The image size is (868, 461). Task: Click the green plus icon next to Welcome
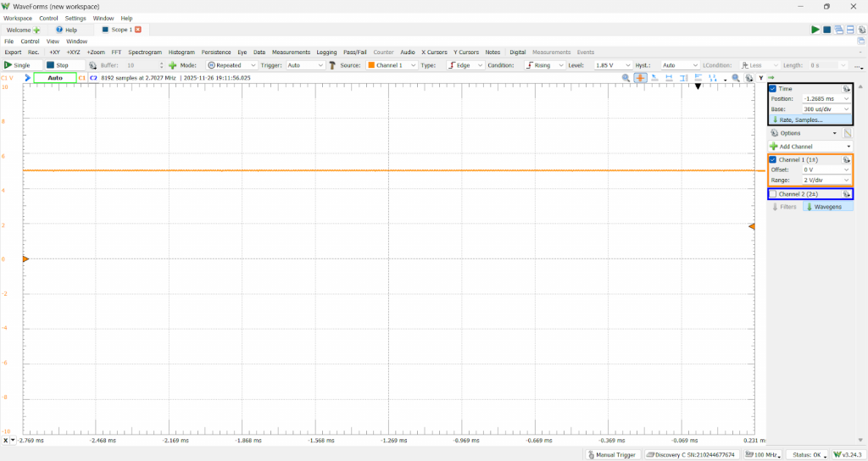[x=37, y=30]
